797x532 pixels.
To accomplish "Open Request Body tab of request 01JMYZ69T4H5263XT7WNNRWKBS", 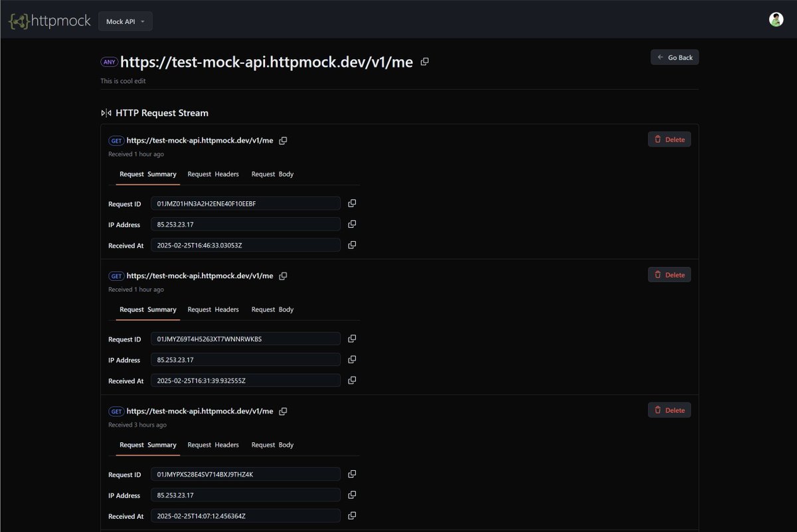I will click(x=272, y=310).
